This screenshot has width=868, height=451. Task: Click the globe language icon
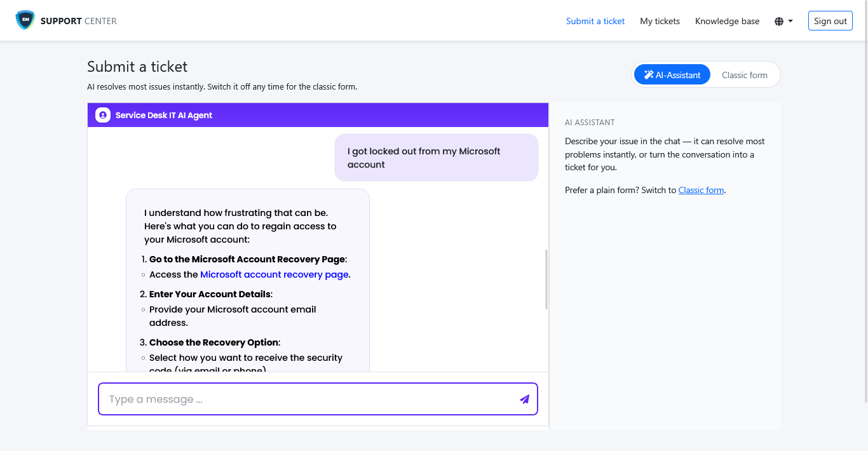[779, 21]
